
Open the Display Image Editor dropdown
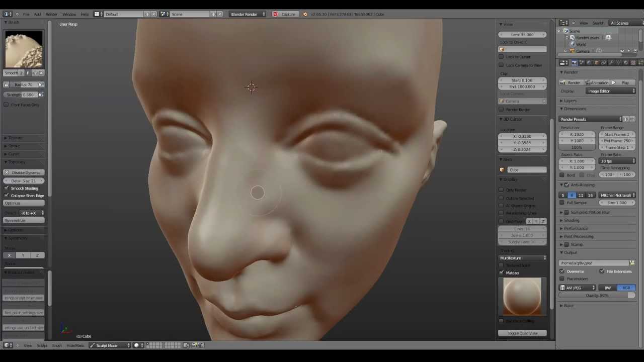[x=611, y=91]
